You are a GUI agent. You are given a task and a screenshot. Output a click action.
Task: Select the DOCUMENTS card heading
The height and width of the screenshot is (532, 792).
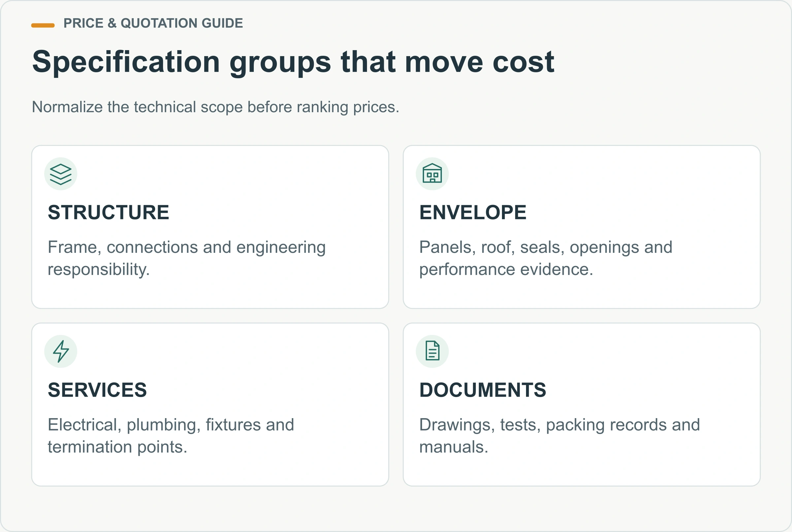point(483,390)
